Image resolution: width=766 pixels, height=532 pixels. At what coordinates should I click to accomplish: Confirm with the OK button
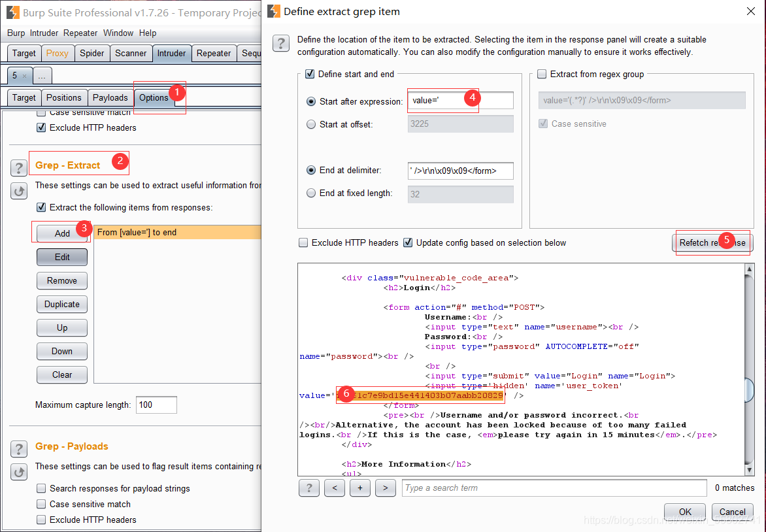tap(685, 512)
